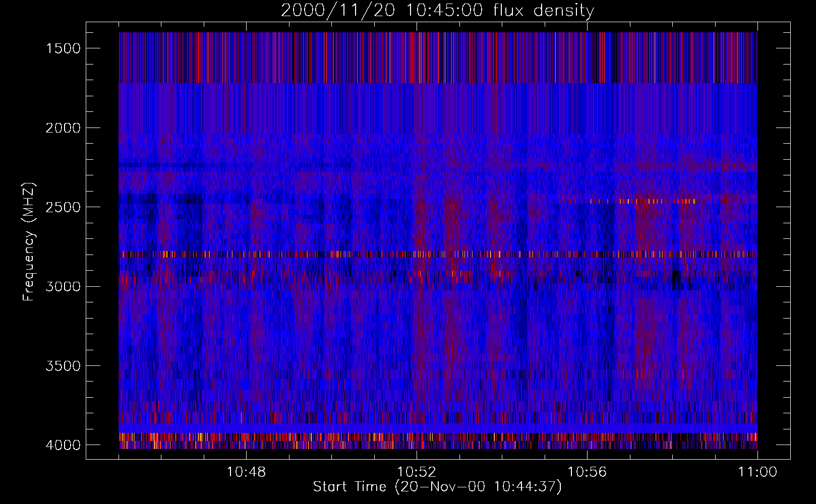Select the 1500 frequency axis label
816x504 pixels.
click(63, 48)
